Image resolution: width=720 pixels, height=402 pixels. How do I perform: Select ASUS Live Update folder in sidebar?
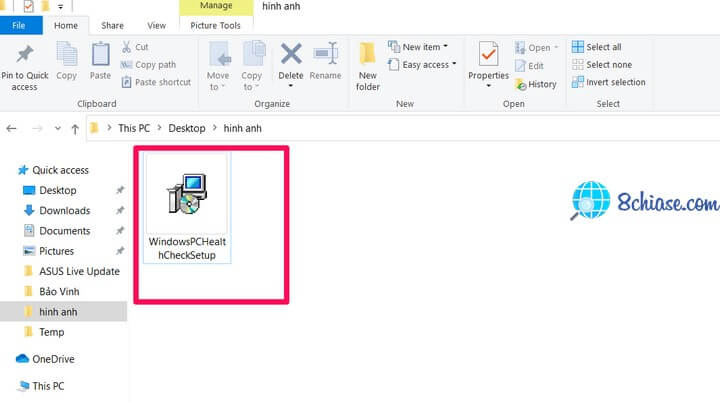[78, 271]
